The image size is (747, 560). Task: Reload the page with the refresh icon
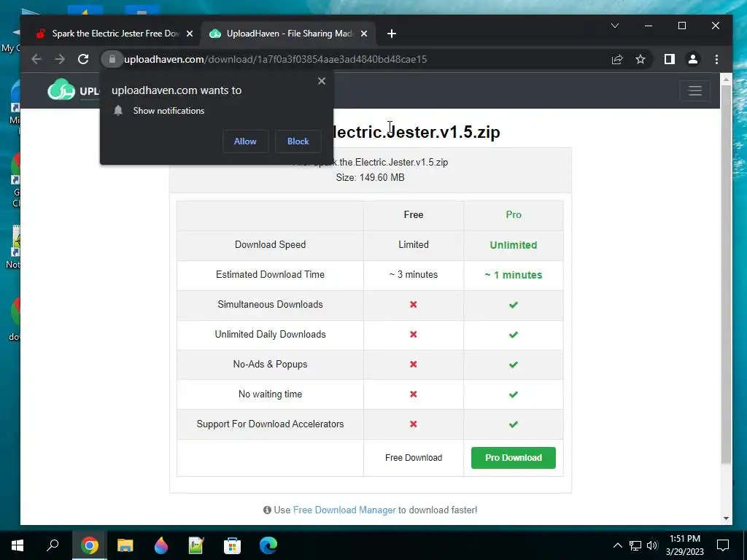click(83, 59)
